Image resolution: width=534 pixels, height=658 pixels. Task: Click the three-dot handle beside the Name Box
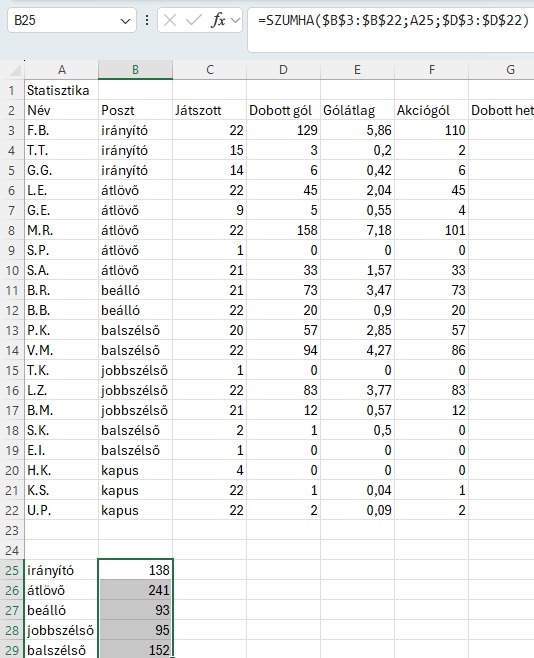147,20
